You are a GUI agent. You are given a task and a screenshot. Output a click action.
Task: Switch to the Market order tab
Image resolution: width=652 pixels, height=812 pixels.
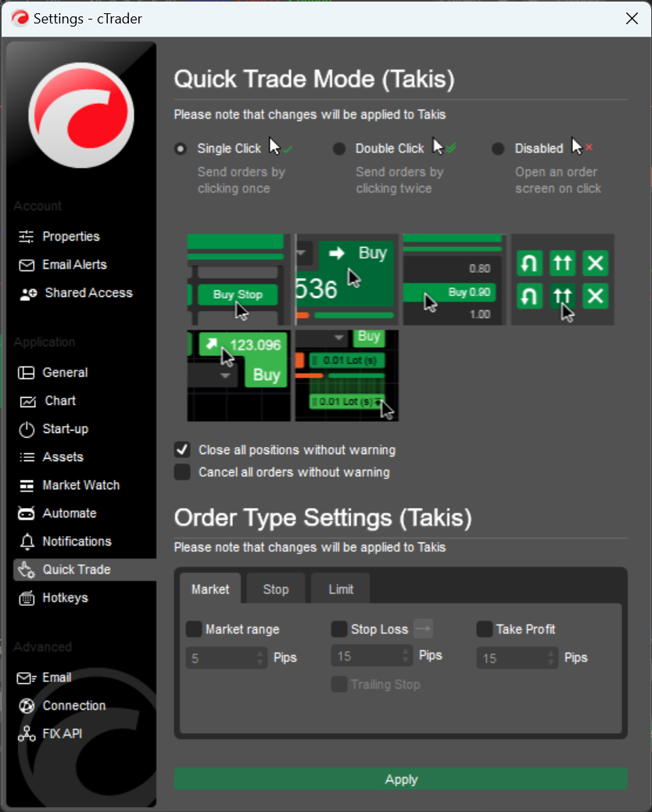click(210, 588)
